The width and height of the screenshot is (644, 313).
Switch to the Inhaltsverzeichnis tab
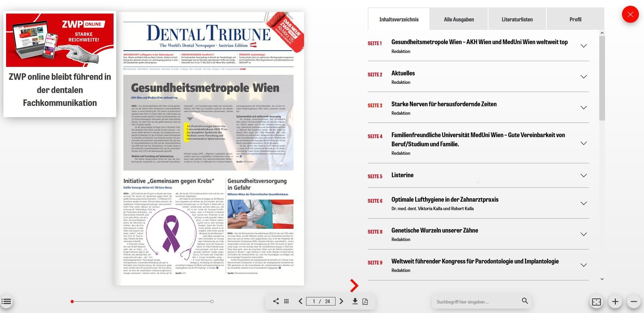click(399, 19)
